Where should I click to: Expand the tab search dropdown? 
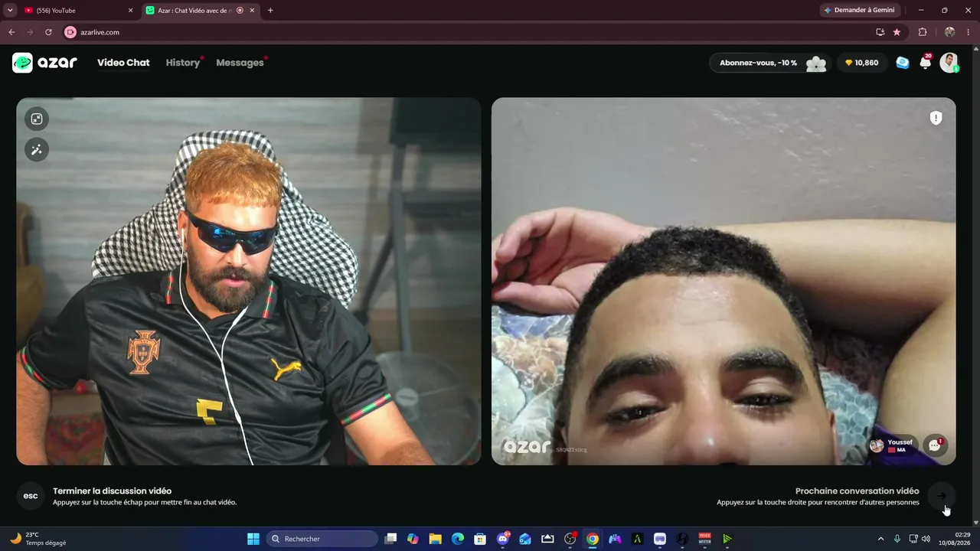click(10, 11)
